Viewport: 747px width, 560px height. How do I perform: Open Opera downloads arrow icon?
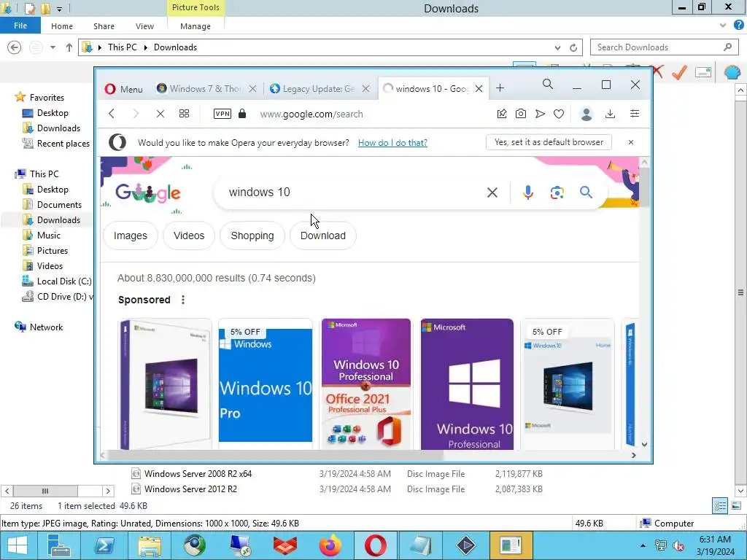tap(610, 114)
